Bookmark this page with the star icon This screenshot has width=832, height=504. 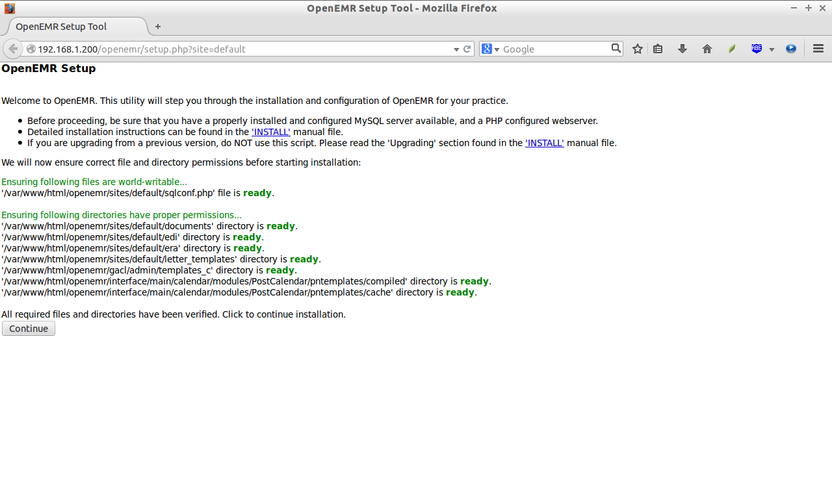click(x=638, y=49)
